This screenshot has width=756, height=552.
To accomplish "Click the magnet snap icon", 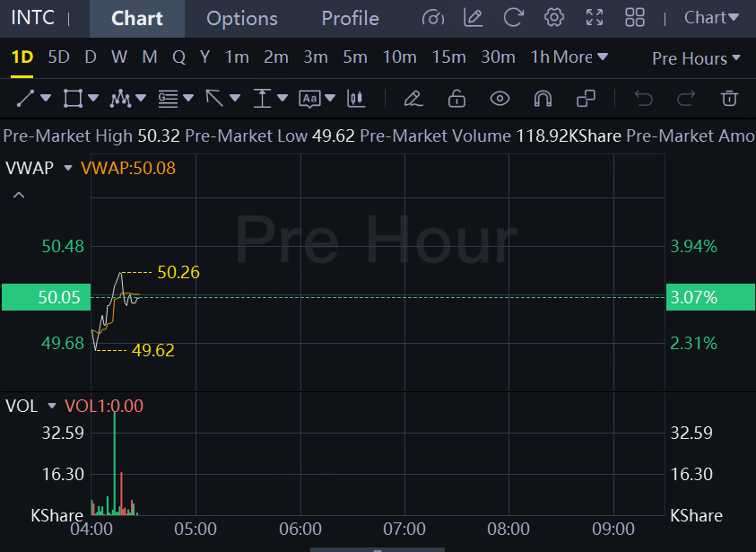I will [543, 98].
